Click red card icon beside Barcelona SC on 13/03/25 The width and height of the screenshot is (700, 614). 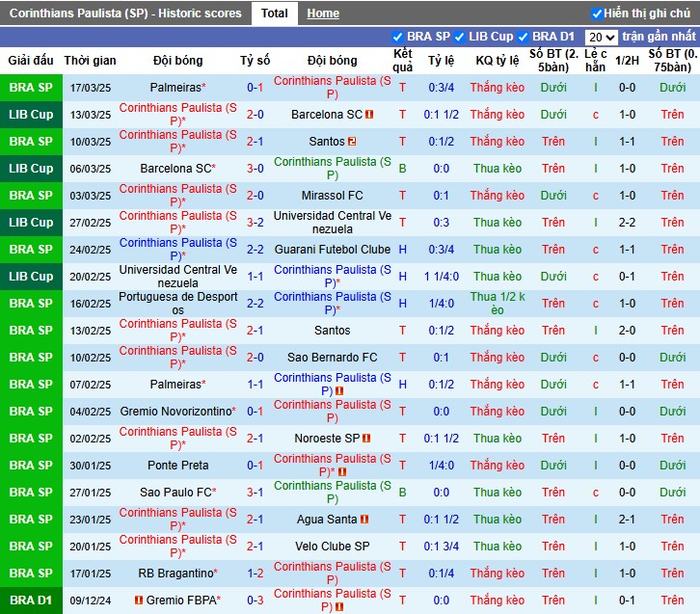click(x=369, y=115)
